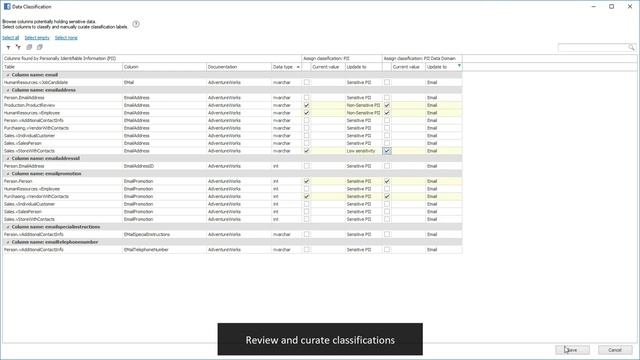Viewport: 640px width, 360px height.
Task: Click the Cancel button
Action: (615, 350)
